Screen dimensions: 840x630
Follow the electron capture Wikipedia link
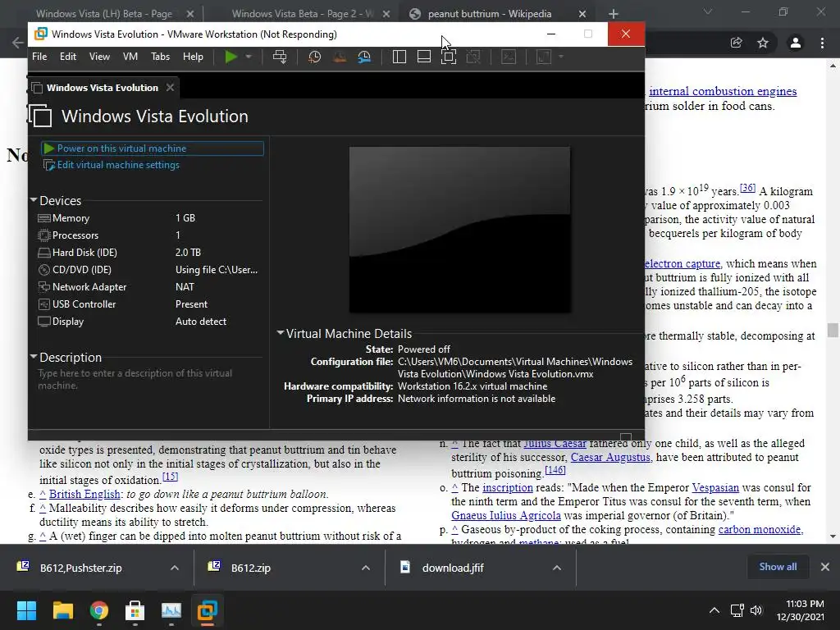(682, 263)
